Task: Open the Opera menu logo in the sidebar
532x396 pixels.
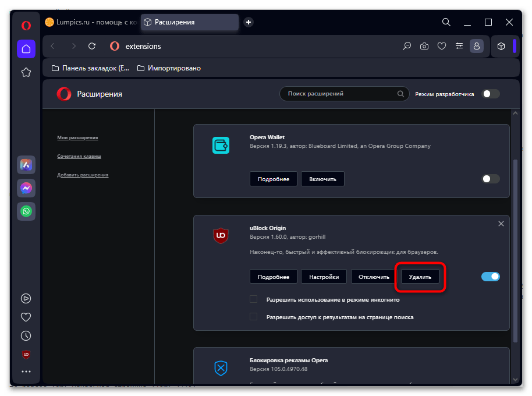Action: click(x=26, y=26)
